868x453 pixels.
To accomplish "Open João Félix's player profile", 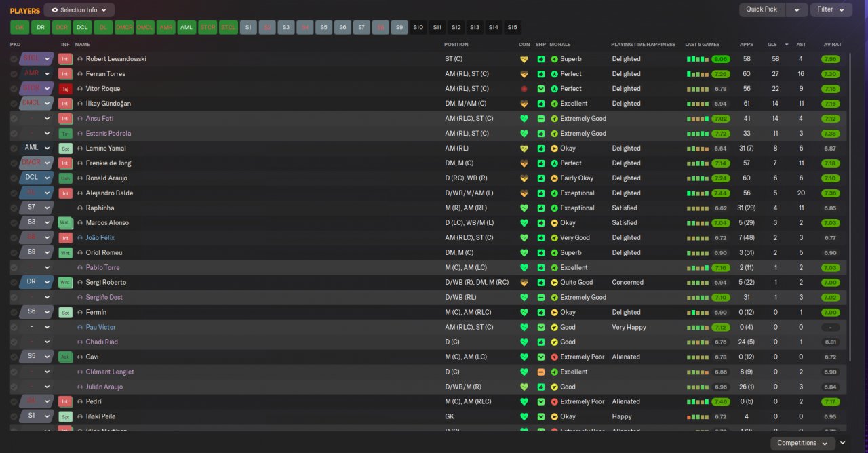I will (100, 238).
